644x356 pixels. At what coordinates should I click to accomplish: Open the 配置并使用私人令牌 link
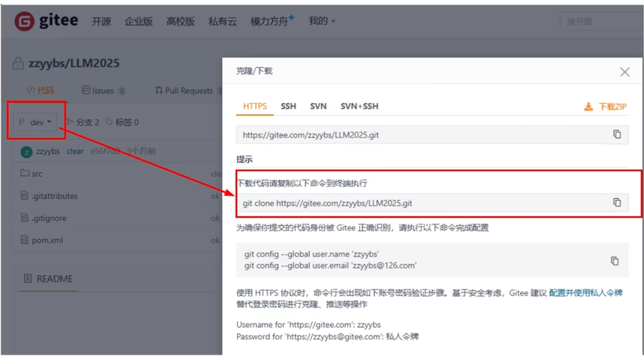(x=586, y=293)
